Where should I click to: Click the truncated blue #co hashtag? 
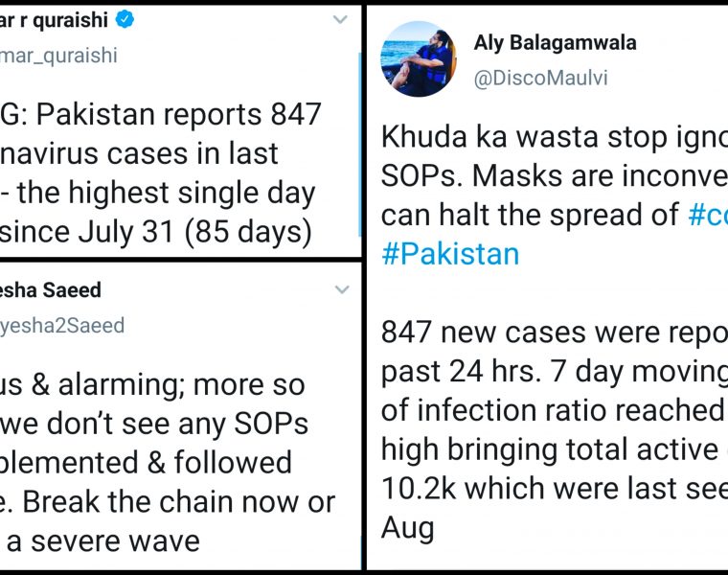tap(707, 217)
